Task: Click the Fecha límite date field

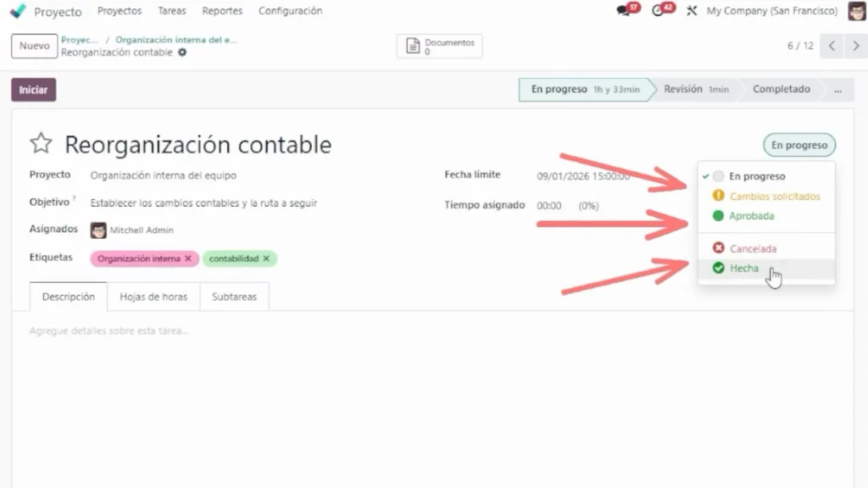Action: [583, 176]
